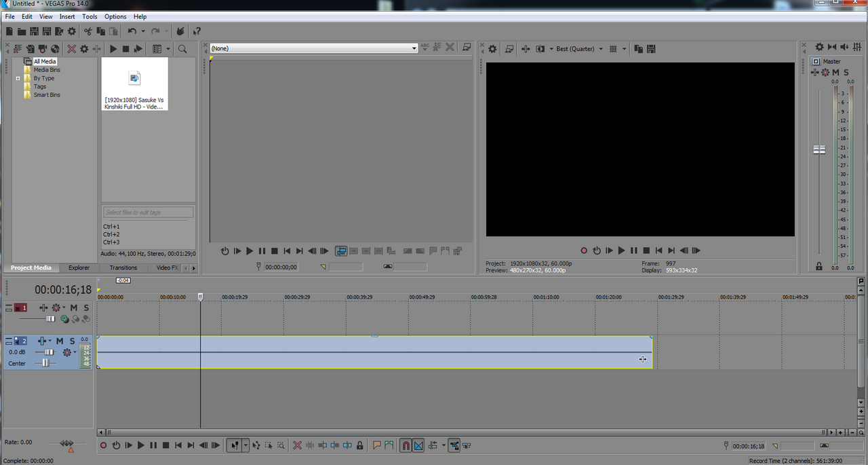Expand the By Type tree node

18,78
